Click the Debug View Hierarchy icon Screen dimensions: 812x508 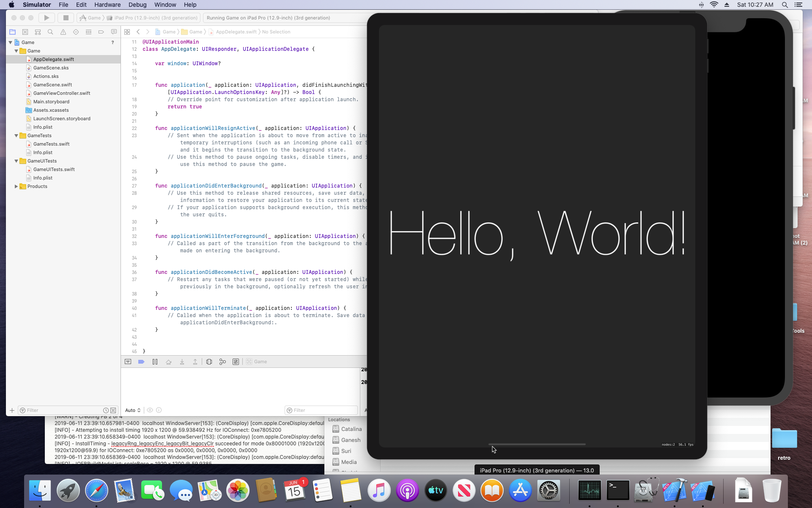209,362
